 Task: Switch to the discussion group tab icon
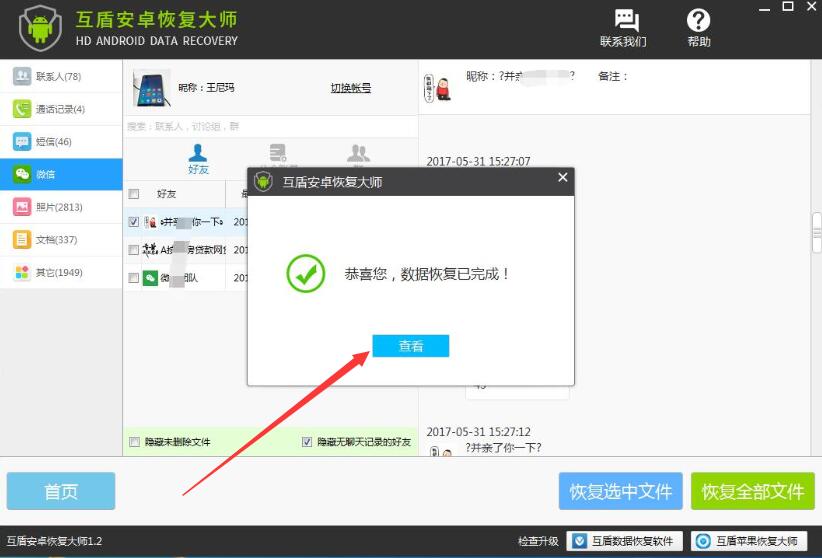click(x=278, y=155)
